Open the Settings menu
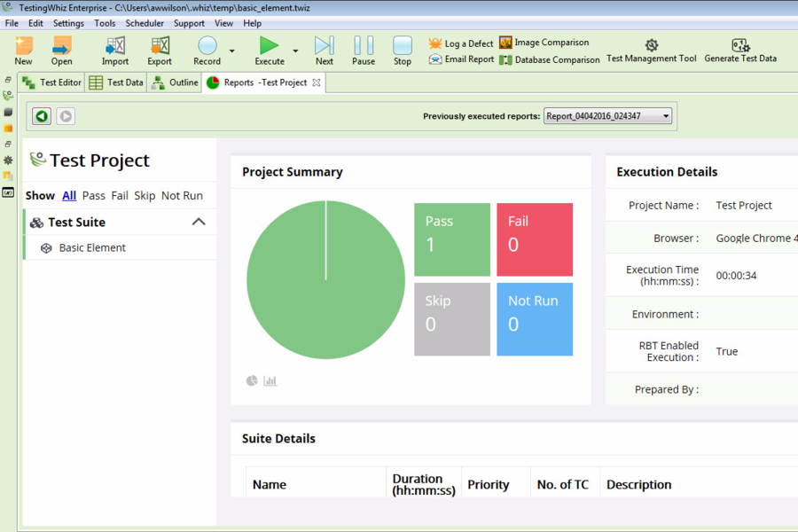The height and width of the screenshot is (532, 798). 68,23
